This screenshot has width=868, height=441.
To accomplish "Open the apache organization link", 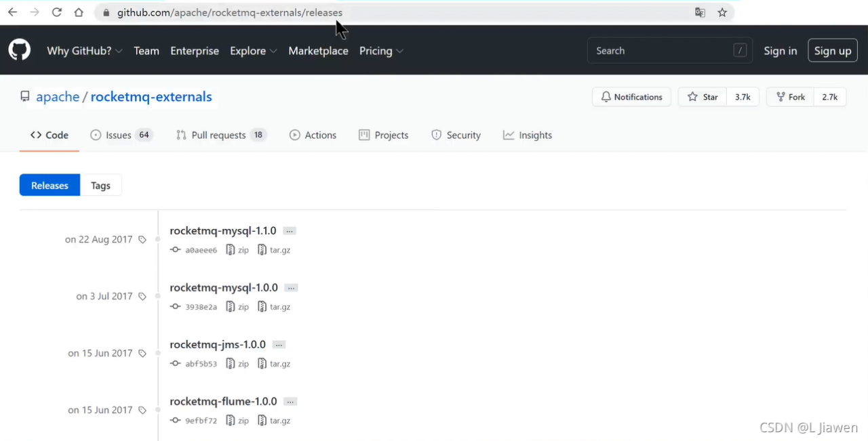I will [x=58, y=97].
